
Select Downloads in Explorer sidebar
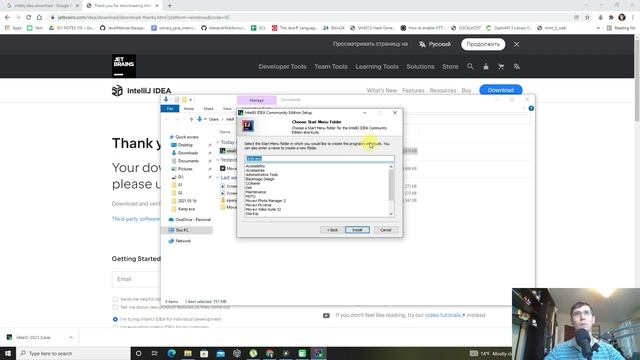pos(187,153)
